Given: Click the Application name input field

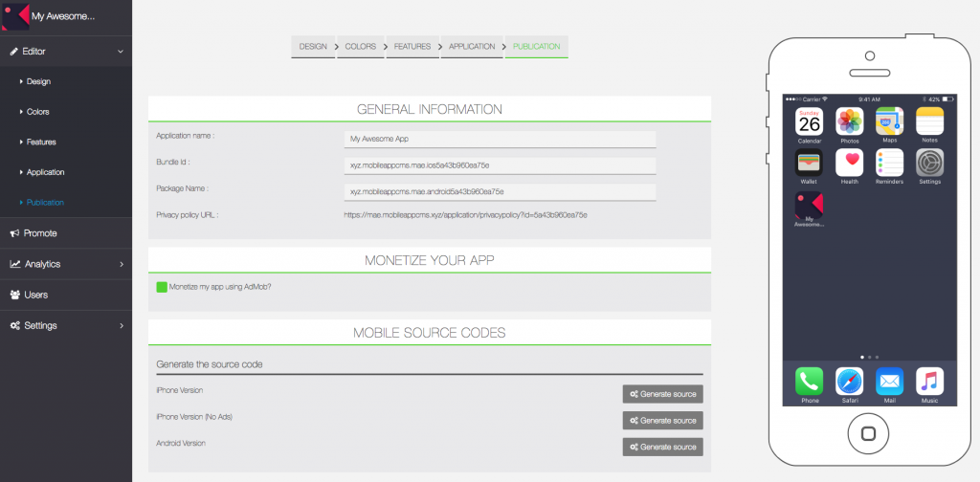Looking at the screenshot, I should (x=500, y=139).
